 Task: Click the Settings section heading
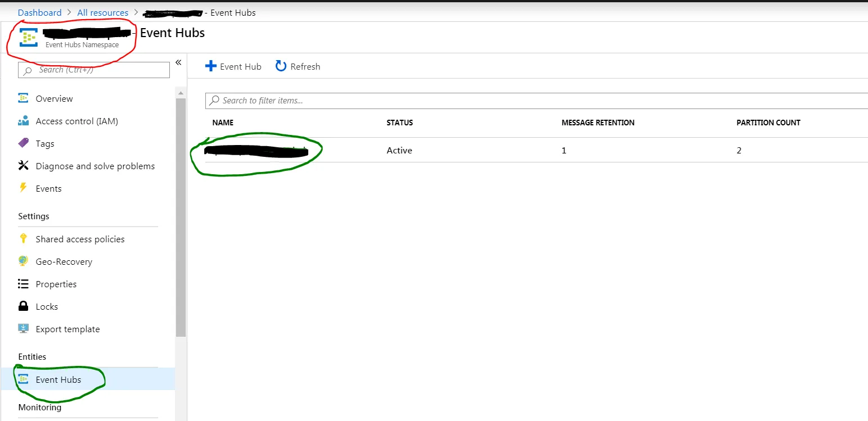coord(34,216)
